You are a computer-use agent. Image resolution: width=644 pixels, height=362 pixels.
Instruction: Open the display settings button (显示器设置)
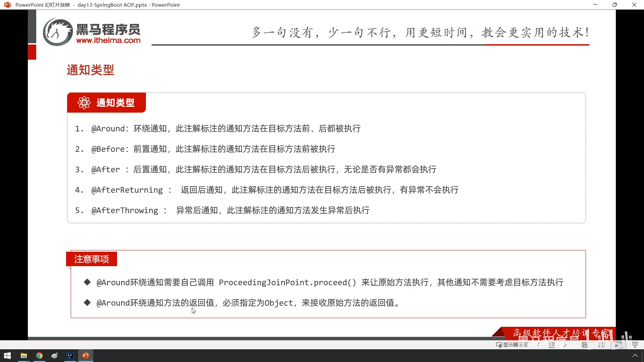(x=512, y=345)
